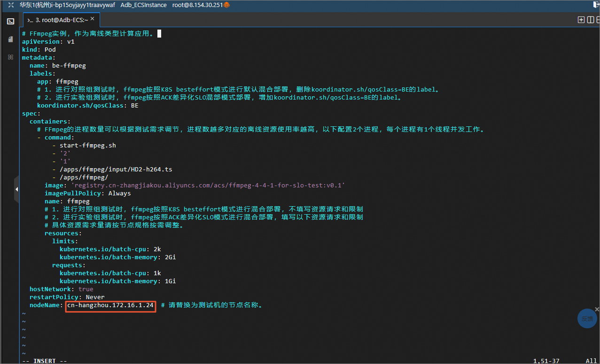
Task: Click the Adb_ECSInstance name in header
Action: click(x=143, y=5)
